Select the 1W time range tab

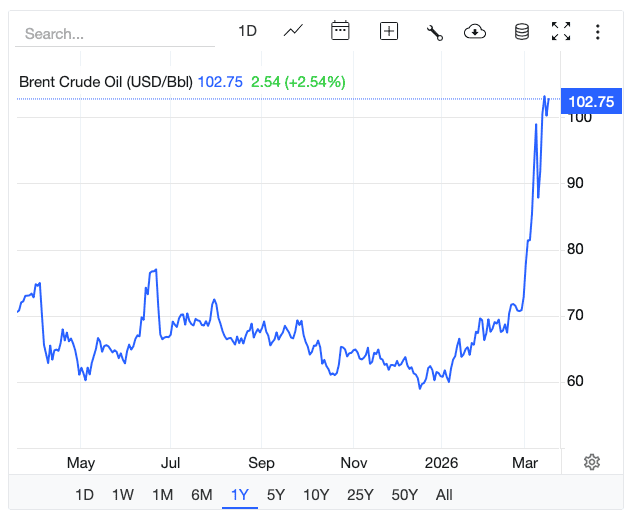pos(123,494)
